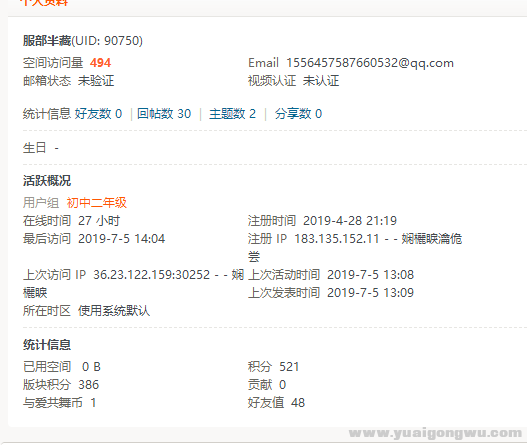Select the registration IP 183.135.152.11
The image size is (527, 445).
coord(337,239)
